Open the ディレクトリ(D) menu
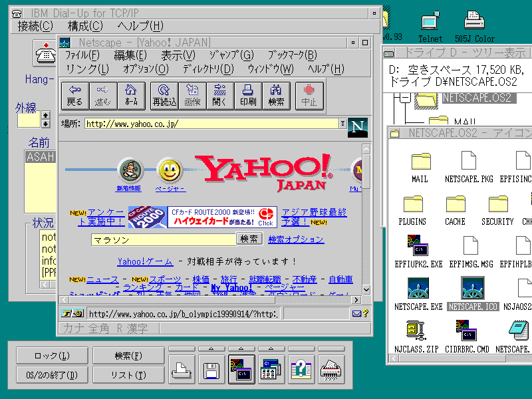 coord(208,69)
